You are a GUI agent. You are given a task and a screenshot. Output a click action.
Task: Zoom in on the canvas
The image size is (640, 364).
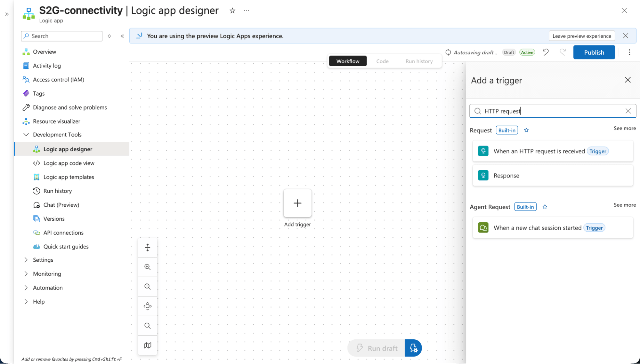148,267
